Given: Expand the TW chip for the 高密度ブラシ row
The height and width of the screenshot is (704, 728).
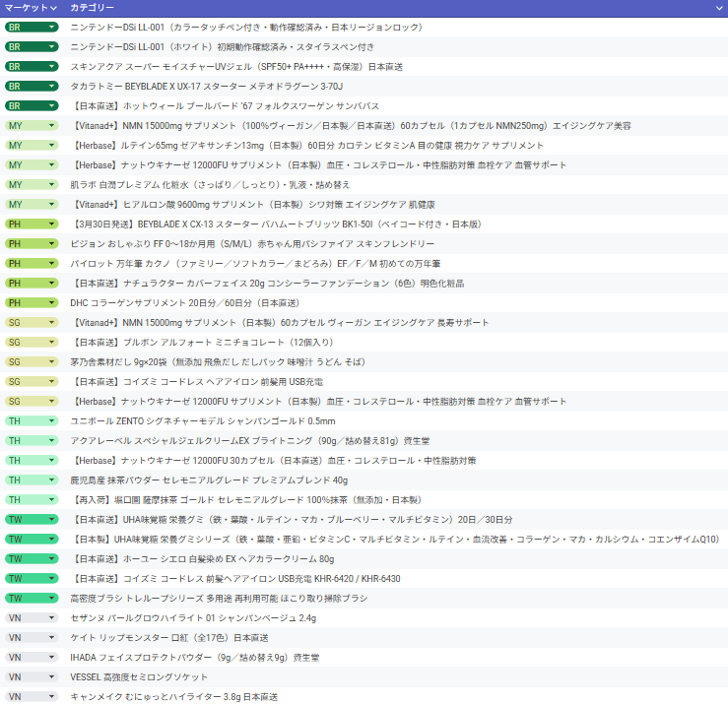Looking at the screenshot, I should point(32,598).
